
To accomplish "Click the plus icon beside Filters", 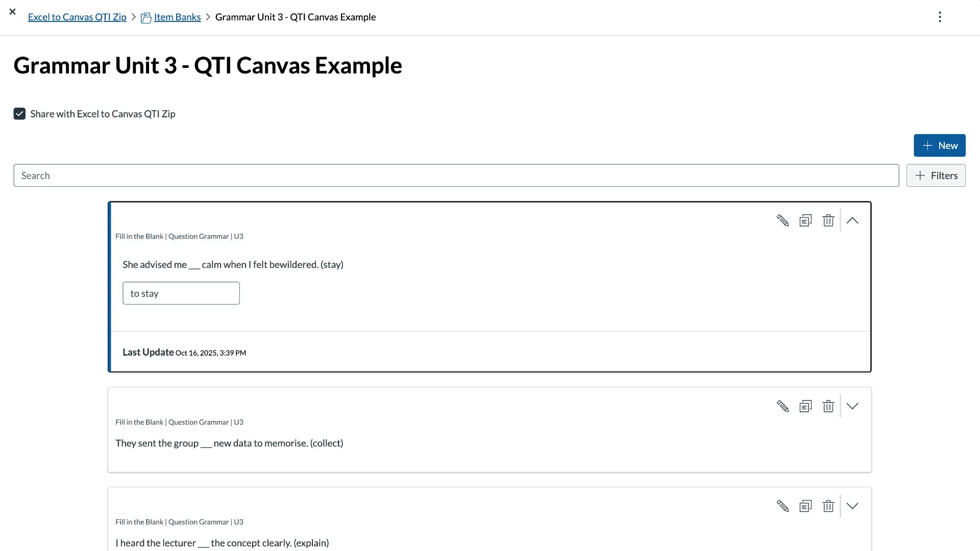I will coord(919,175).
